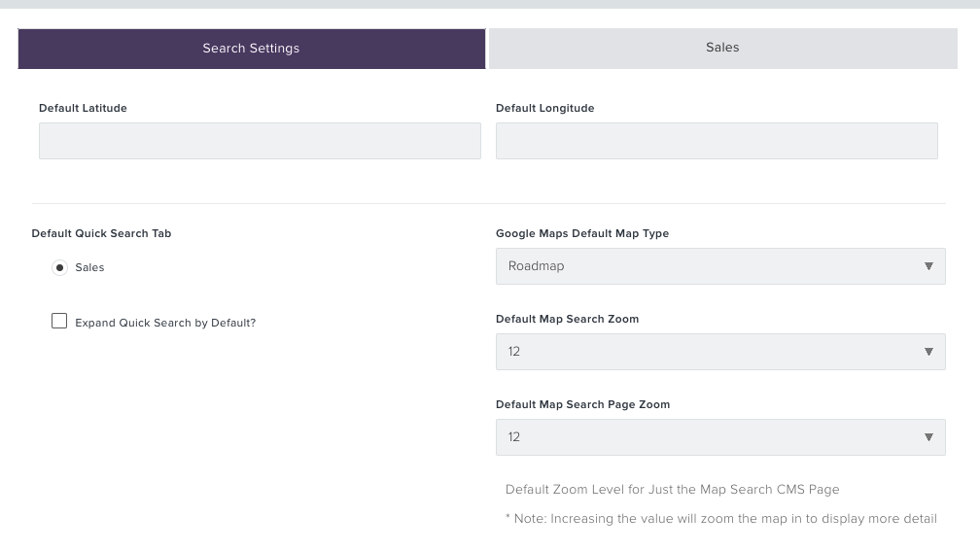This screenshot has width=980, height=551.
Task: Click the Default Quick Search Tab heading
Action: tap(101, 233)
